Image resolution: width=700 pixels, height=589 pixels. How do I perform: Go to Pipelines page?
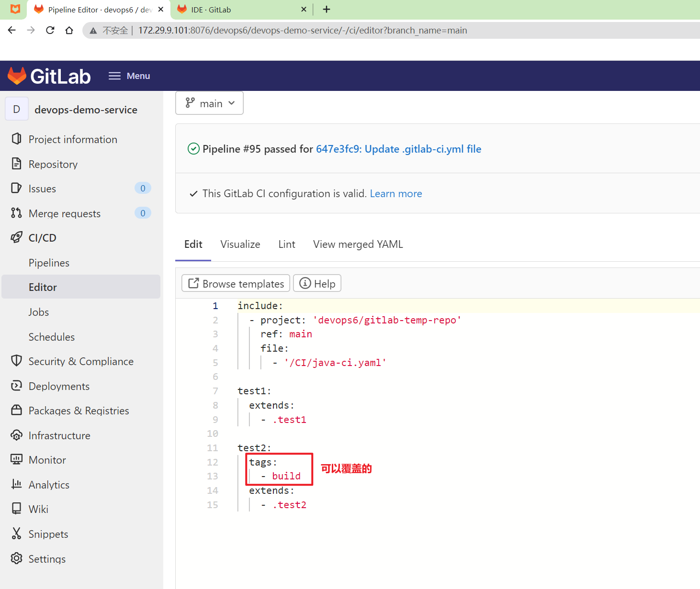[x=49, y=263]
